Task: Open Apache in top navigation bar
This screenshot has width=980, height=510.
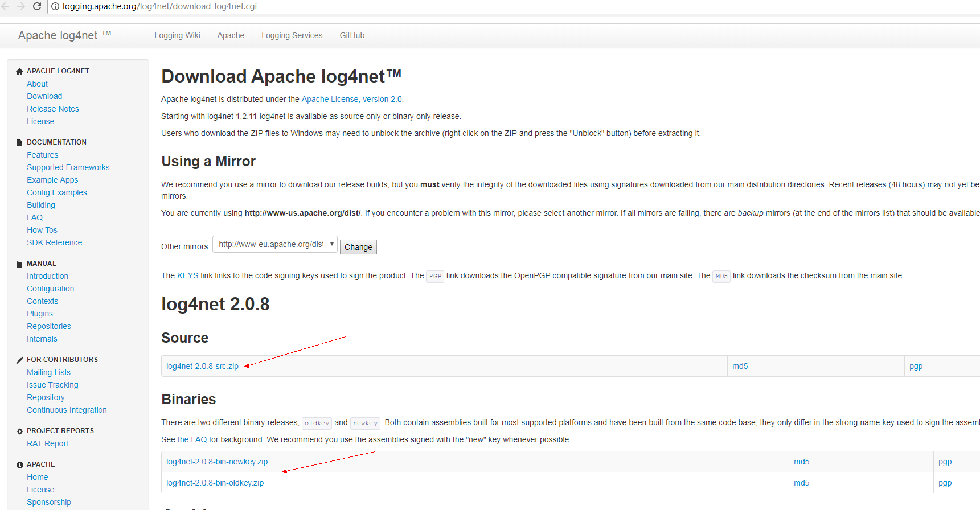Action: click(231, 35)
